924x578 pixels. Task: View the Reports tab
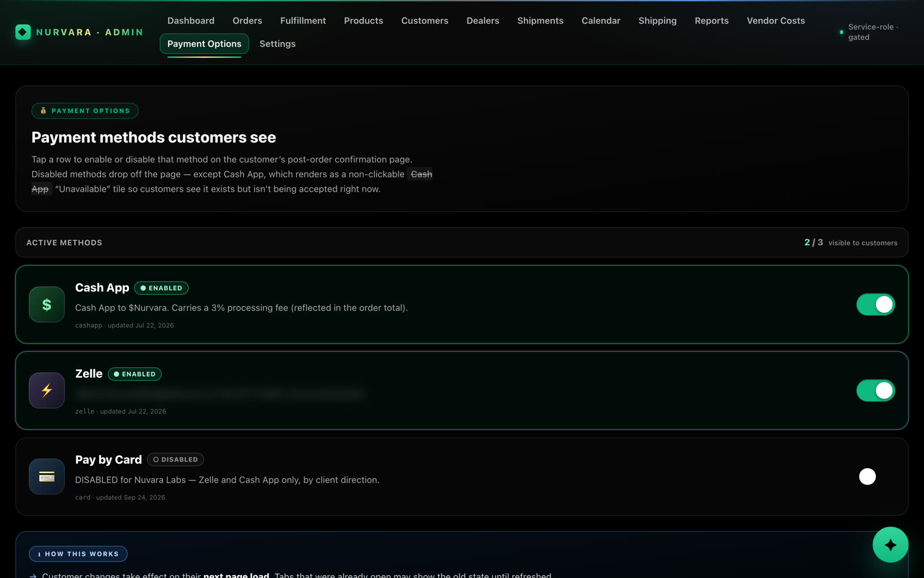tap(711, 21)
